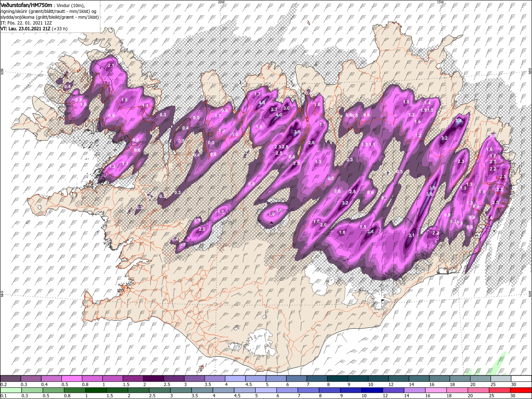This screenshot has height=399, width=532.
Task: Click the 3.1 precipitation value
Action: (x=411, y=236)
